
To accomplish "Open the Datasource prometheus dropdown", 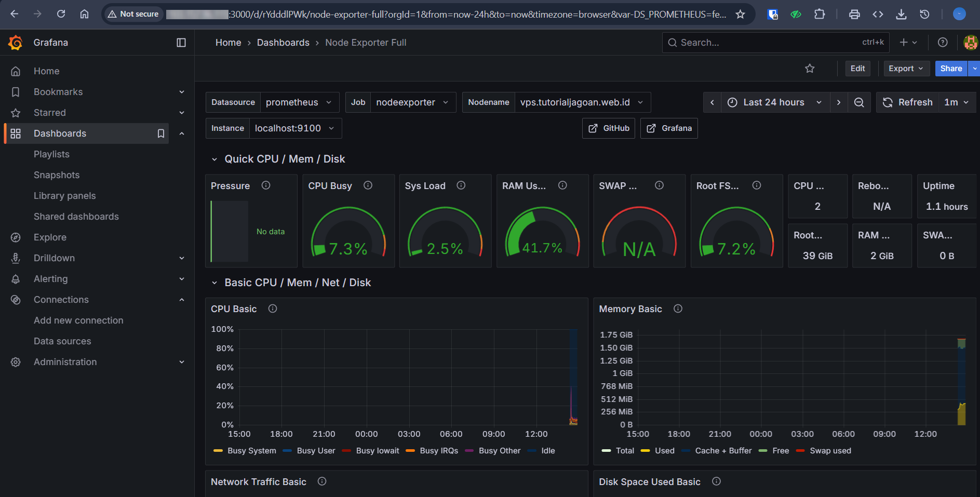I will coord(300,102).
